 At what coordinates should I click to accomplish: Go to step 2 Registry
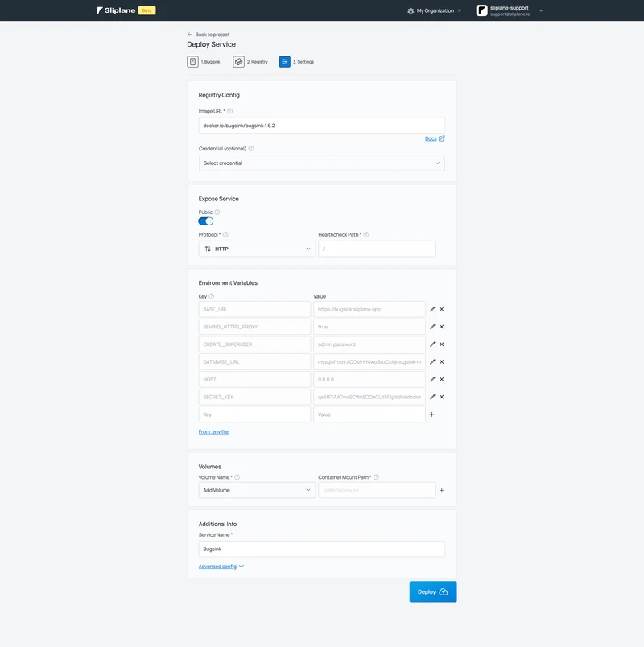[250, 62]
